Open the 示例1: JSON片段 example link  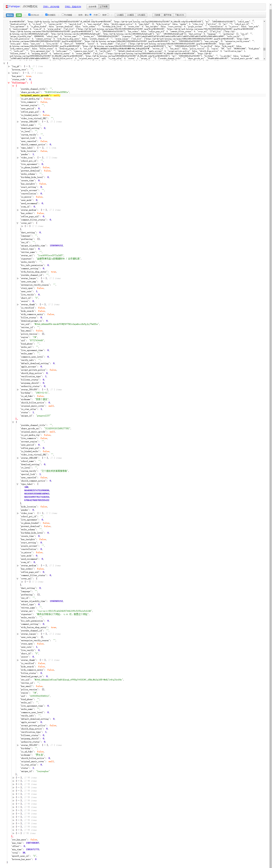tap(51, 7)
